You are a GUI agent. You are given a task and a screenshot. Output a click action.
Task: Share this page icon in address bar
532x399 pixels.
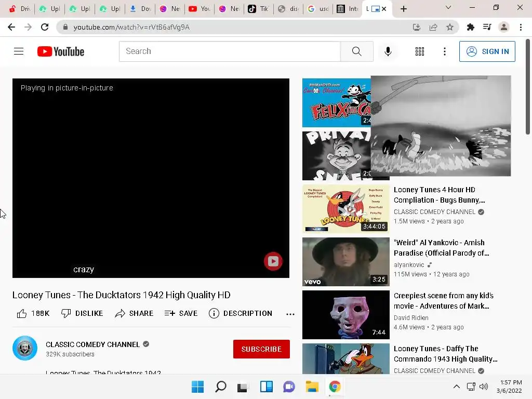433,27
